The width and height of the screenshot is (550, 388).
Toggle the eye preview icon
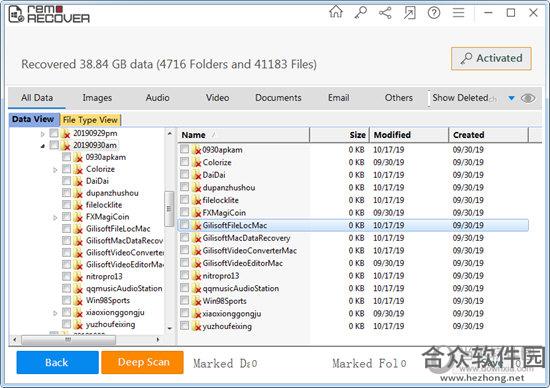[x=528, y=98]
